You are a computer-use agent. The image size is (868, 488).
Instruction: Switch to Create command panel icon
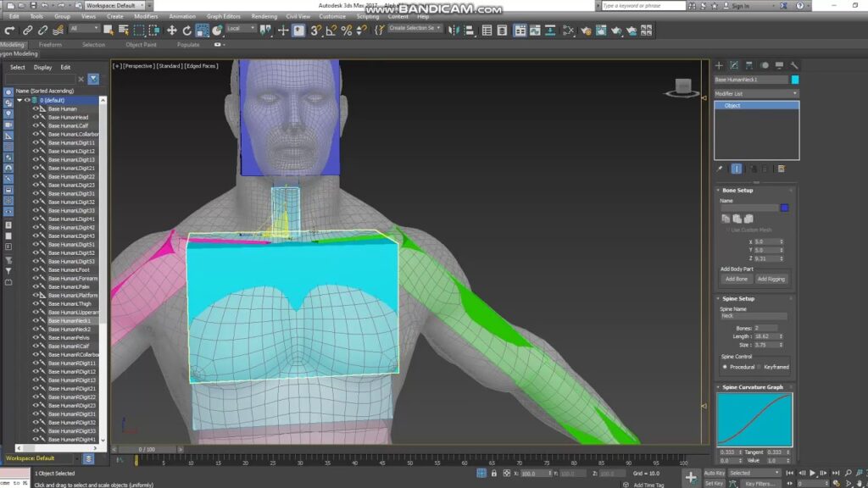720,64
